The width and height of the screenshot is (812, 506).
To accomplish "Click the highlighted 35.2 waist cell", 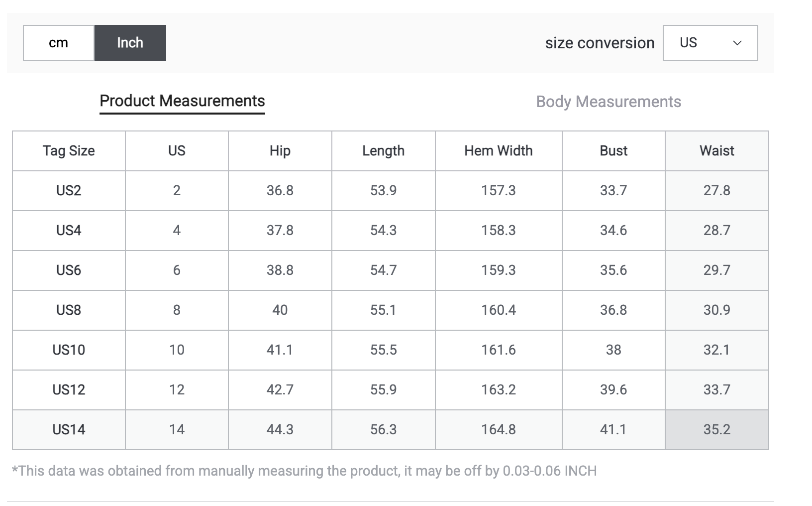I will (716, 430).
